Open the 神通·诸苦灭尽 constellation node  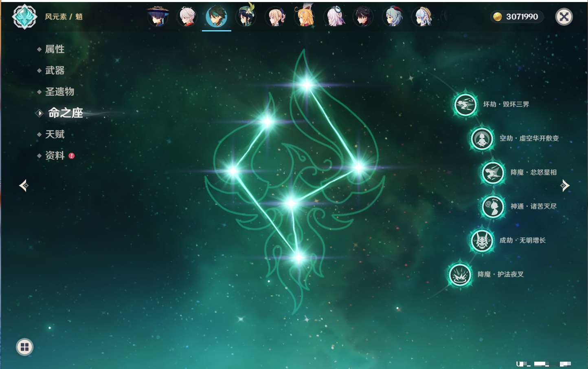tap(493, 207)
